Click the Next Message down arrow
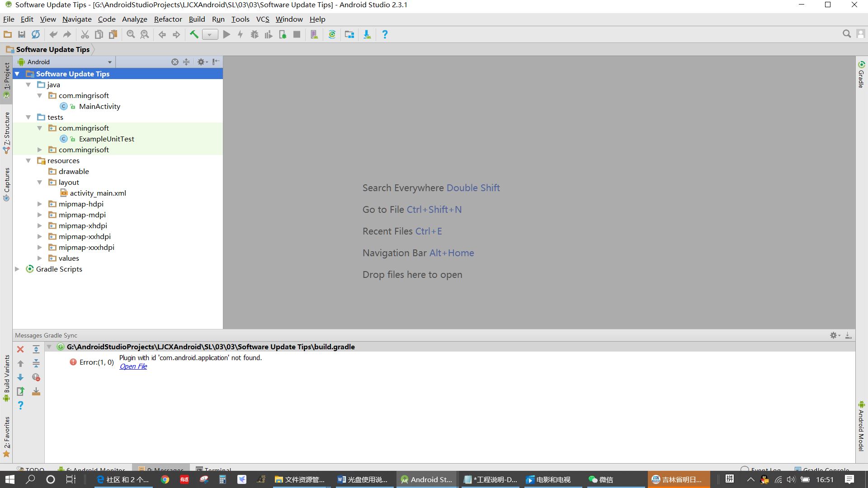This screenshot has width=868, height=488. [x=20, y=377]
